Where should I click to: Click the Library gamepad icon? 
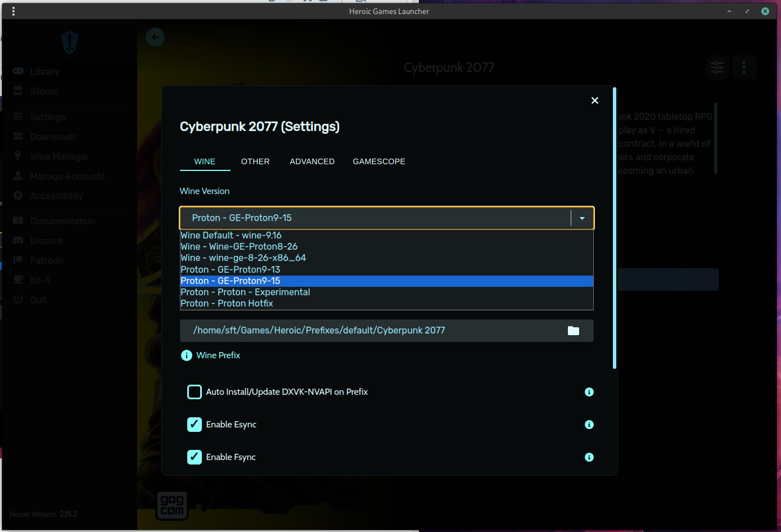point(18,71)
